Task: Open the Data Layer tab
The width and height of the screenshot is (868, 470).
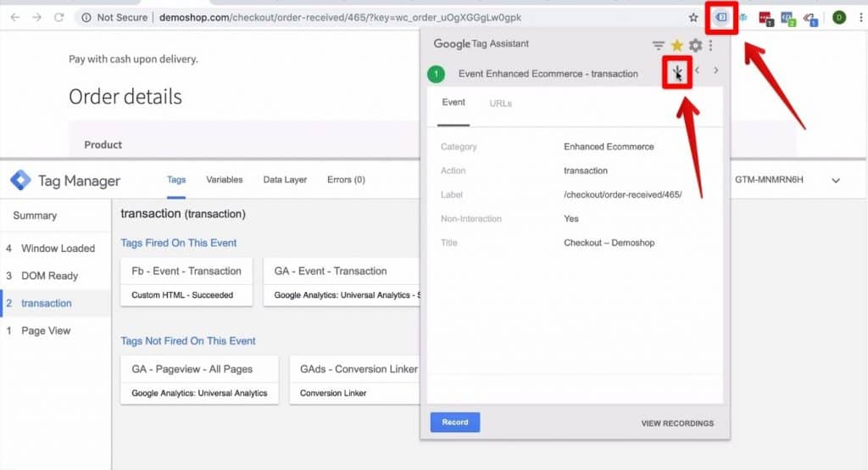Action: tap(285, 180)
